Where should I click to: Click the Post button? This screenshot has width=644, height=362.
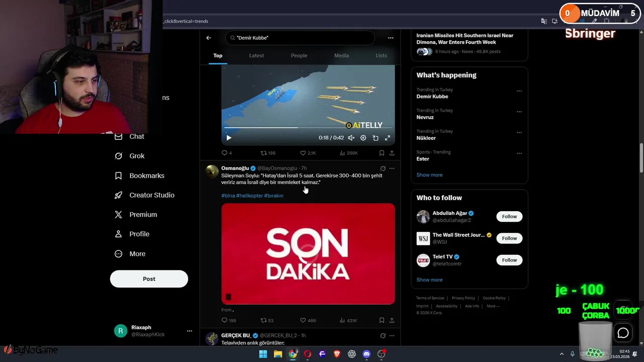point(149,279)
